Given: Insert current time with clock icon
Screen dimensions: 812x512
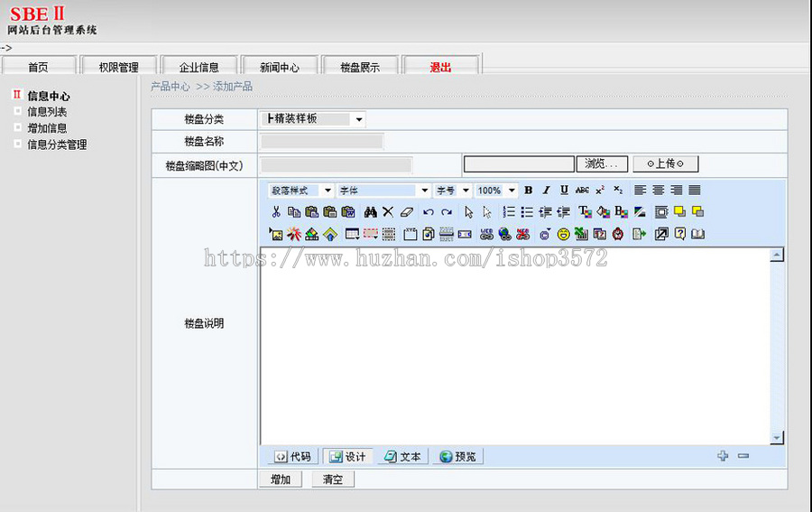Looking at the screenshot, I should (x=618, y=234).
